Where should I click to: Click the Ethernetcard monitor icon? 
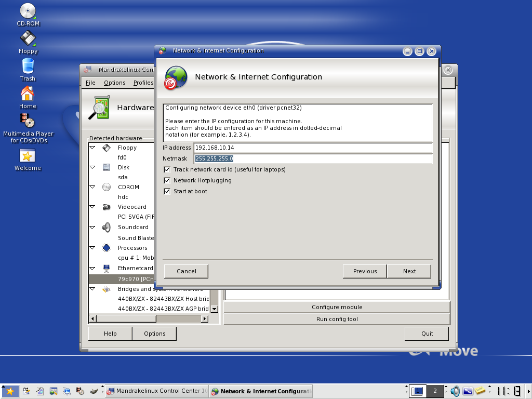[107, 269]
